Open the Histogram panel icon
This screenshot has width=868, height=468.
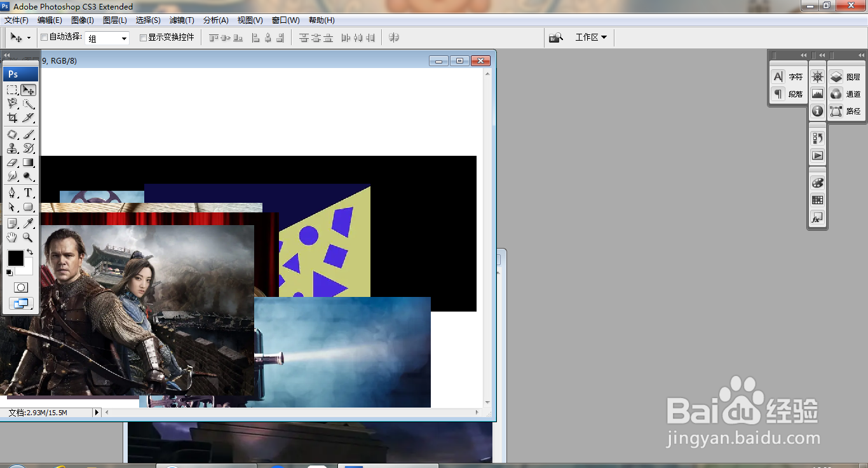point(818,94)
